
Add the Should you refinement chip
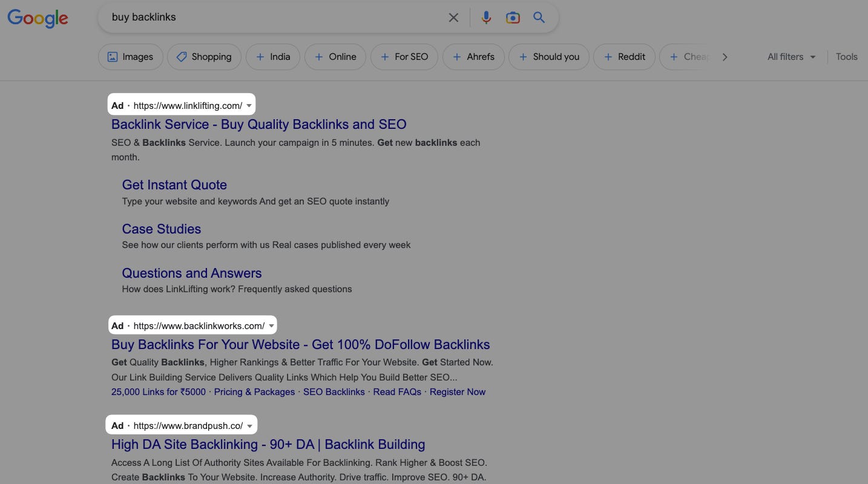[548, 57]
